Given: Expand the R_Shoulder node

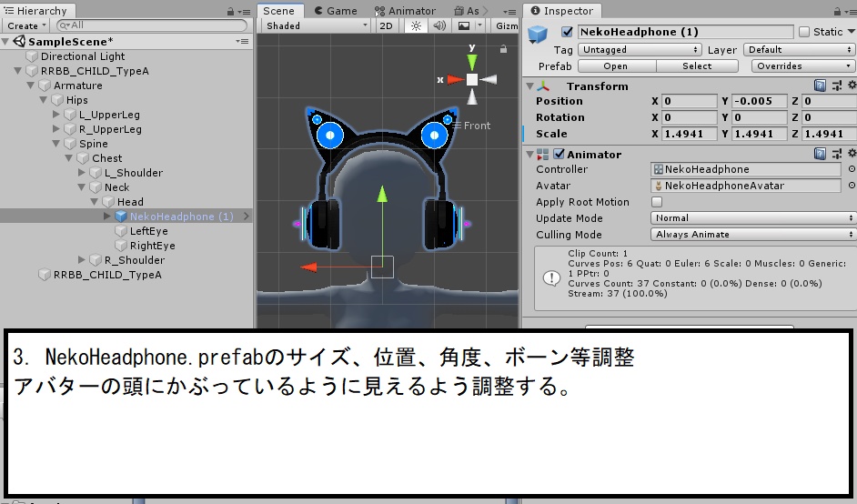Looking at the screenshot, I should pos(82,260).
